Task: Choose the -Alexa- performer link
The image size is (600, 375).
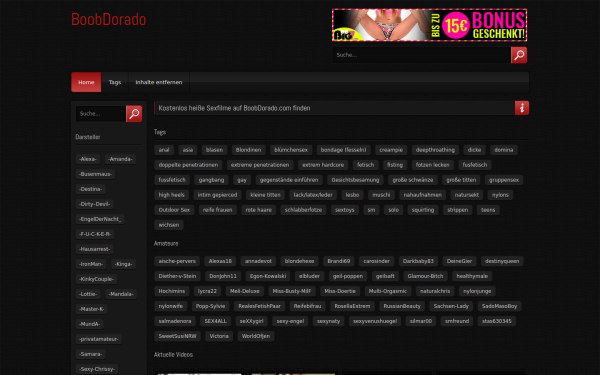Action: (x=88, y=159)
